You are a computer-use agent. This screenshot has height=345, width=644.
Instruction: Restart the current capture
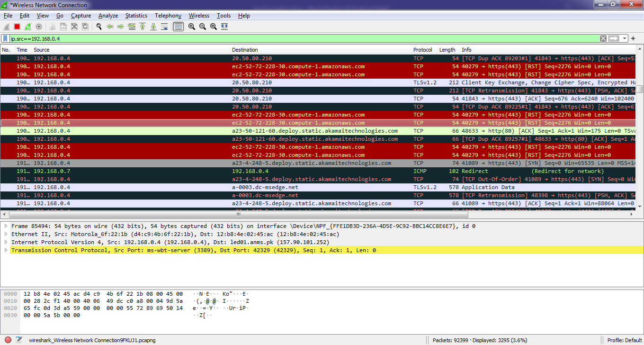28,27
